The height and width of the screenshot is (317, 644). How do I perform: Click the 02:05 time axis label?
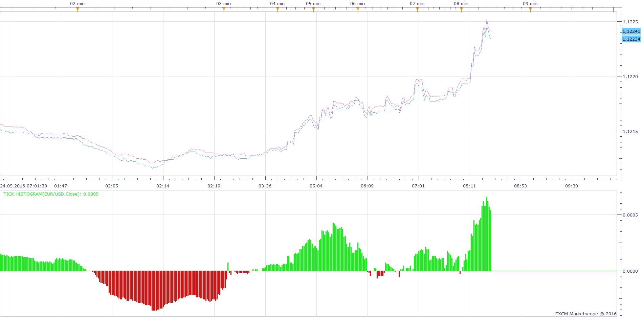(x=112, y=186)
